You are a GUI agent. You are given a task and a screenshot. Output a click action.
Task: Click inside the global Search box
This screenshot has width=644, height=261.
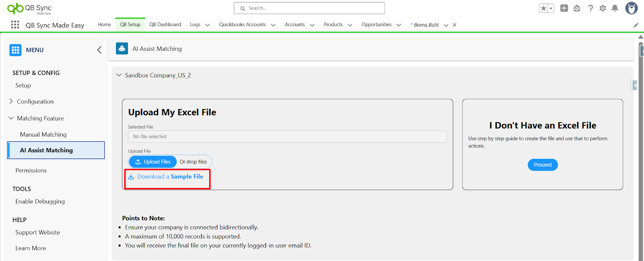[309, 8]
